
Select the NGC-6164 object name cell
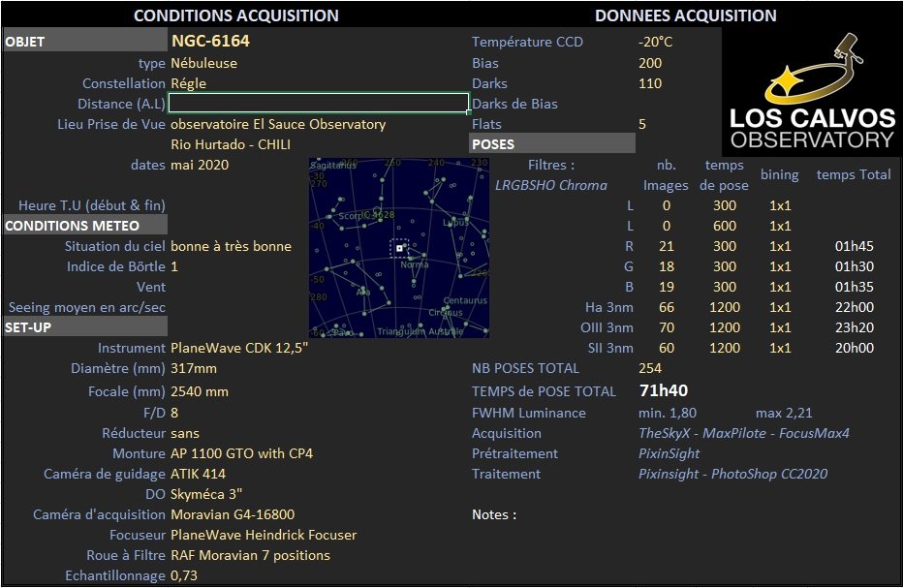tap(211, 41)
